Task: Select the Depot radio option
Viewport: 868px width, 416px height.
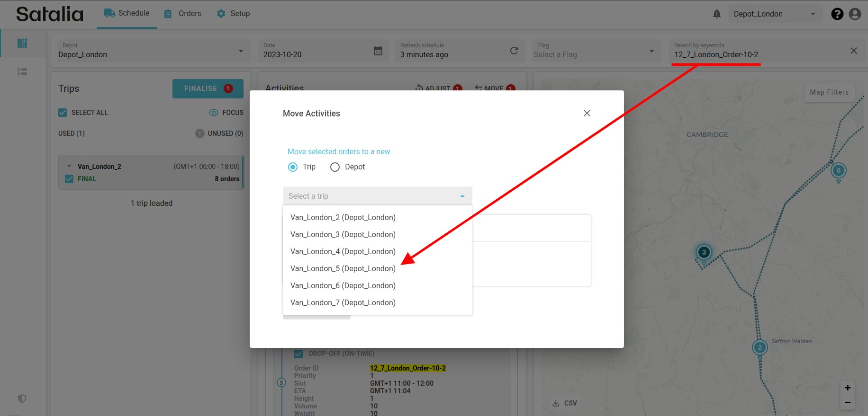Action: pos(335,167)
